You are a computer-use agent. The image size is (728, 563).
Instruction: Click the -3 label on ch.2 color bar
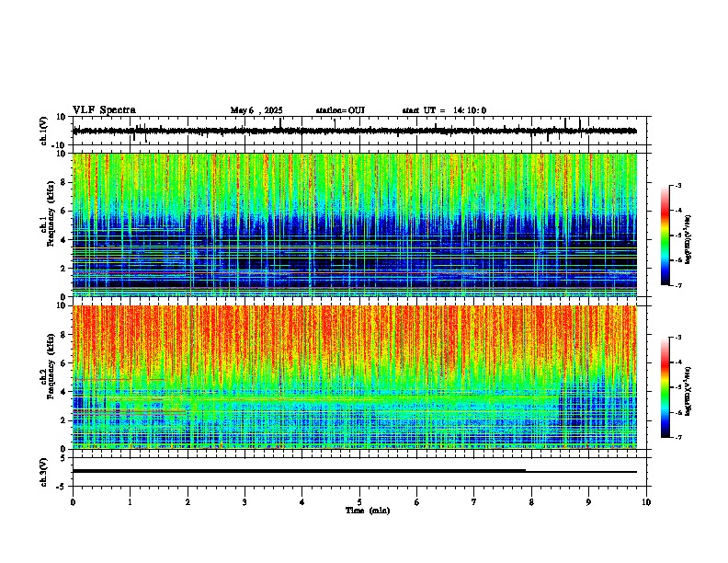[x=677, y=338]
